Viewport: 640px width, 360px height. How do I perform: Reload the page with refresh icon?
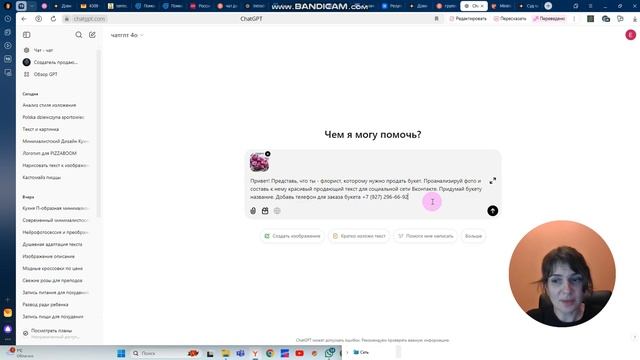tap(53, 19)
